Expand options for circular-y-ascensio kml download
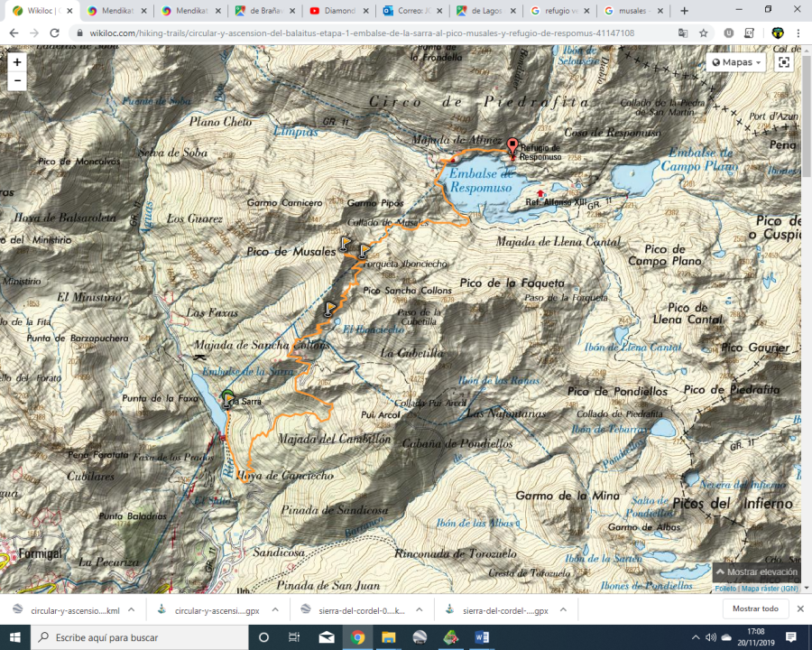Screen dimensions: 812x650 click(132, 609)
